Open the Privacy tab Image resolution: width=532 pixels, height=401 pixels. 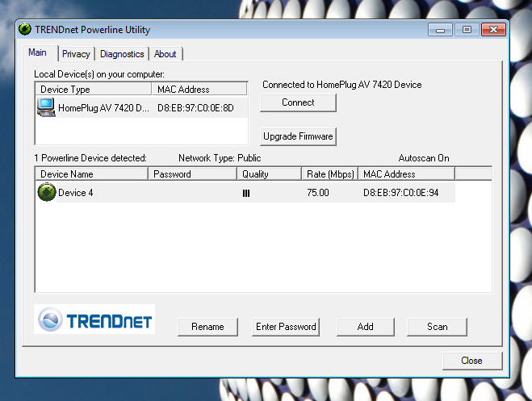pyautogui.click(x=76, y=54)
